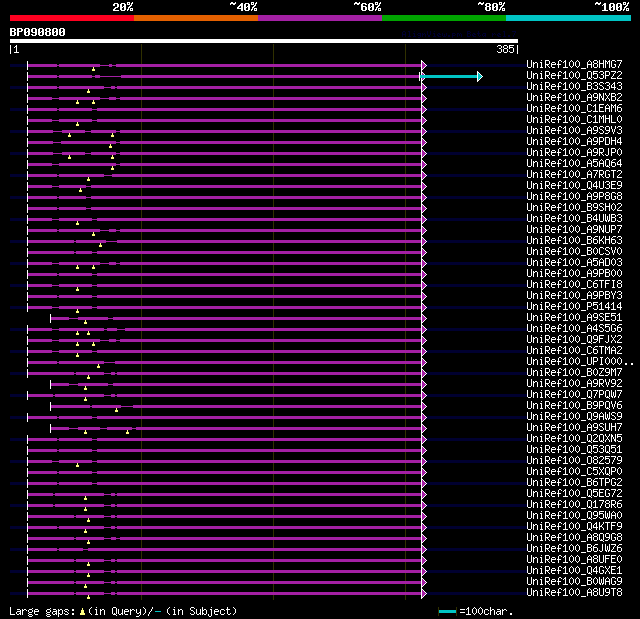
Task: Click the yellow gap marker under the UniRef100_Q4U3E9 row
Action: pyautogui.click(x=80, y=190)
